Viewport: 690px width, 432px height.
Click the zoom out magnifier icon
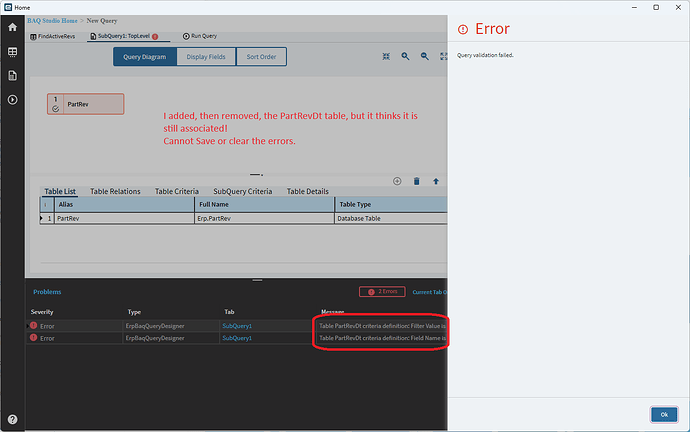(x=425, y=56)
